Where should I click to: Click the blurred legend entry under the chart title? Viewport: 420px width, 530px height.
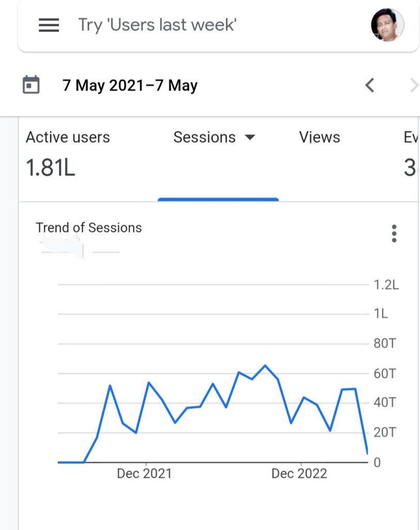[x=62, y=247]
